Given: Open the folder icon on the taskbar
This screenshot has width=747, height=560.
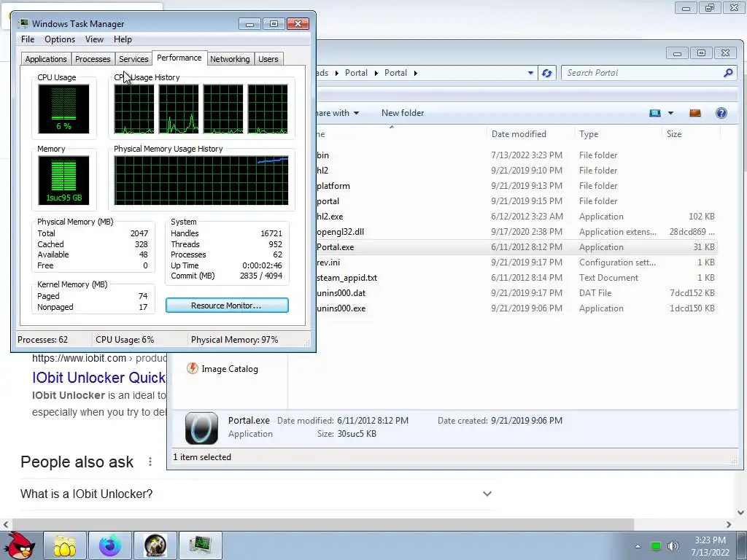Looking at the screenshot, I should click(x=65, y=545).
